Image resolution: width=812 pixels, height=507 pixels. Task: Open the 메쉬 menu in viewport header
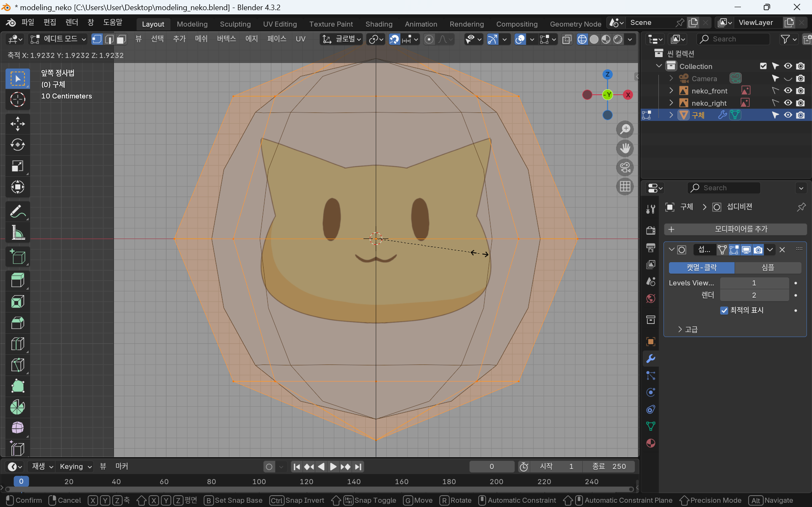tap(201, 39)
